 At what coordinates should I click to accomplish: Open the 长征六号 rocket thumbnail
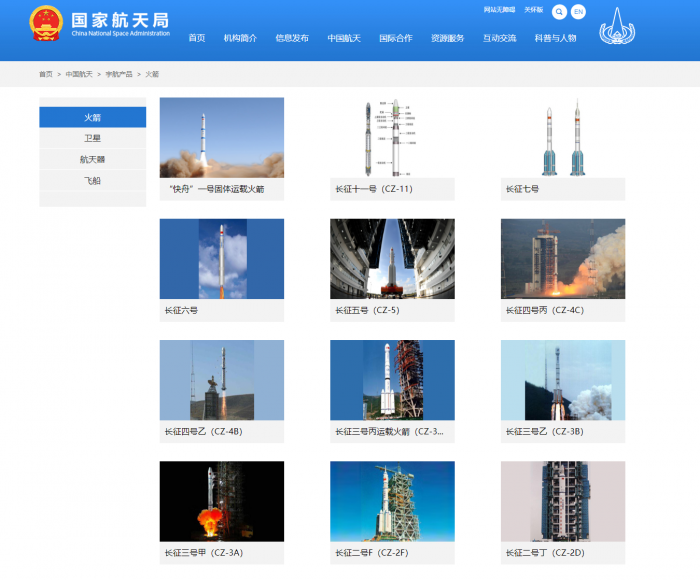222,259
